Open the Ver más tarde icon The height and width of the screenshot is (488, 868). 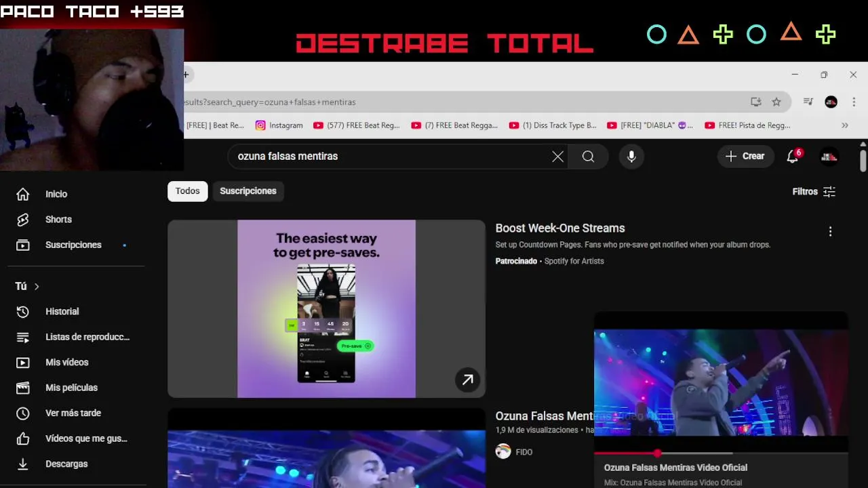coord(23,413)
